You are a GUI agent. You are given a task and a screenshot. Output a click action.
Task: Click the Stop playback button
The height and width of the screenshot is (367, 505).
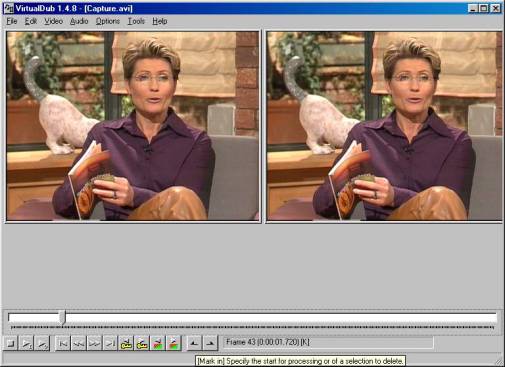point(11,343)
